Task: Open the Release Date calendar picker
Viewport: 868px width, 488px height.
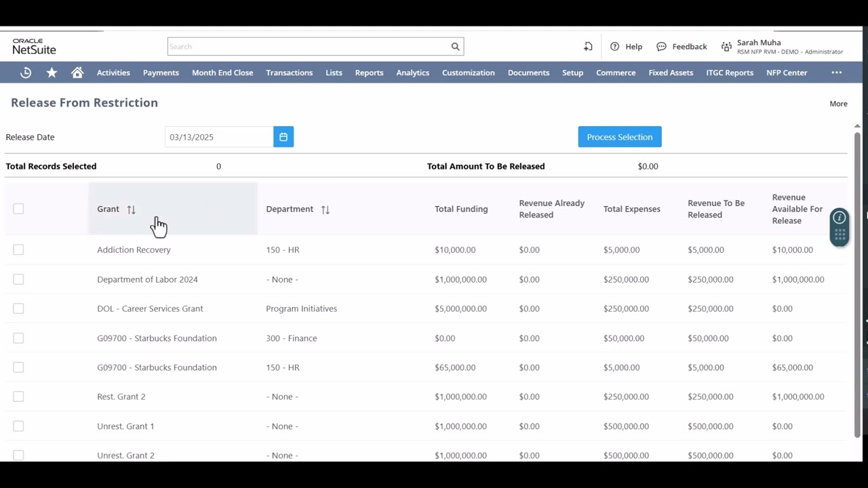Action: click(283, 137)
